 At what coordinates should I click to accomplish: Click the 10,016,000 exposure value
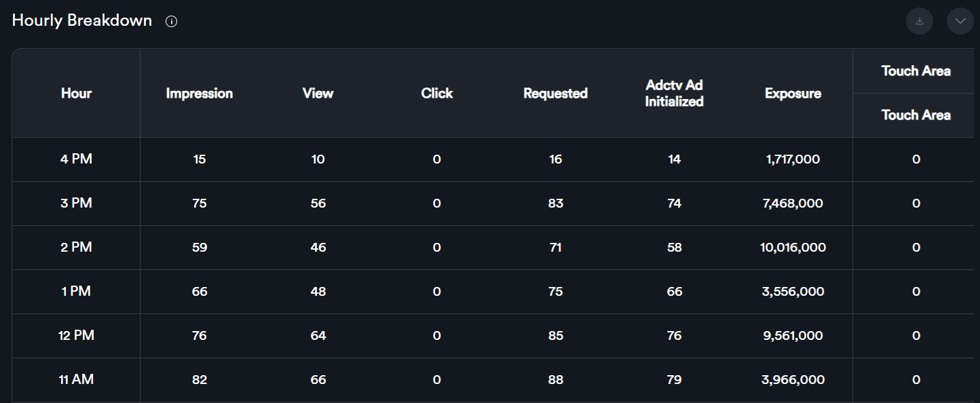pyautogui.click(x=793, y=248)
